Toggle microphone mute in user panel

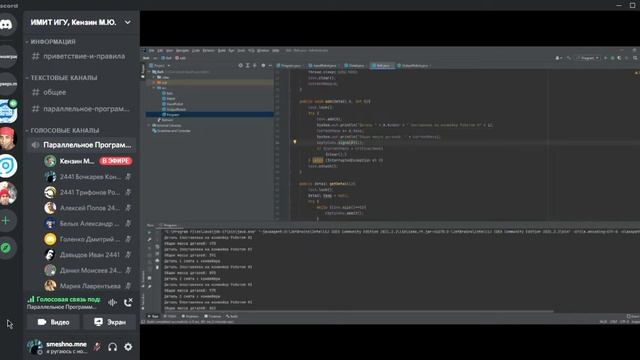coord(97,347)
